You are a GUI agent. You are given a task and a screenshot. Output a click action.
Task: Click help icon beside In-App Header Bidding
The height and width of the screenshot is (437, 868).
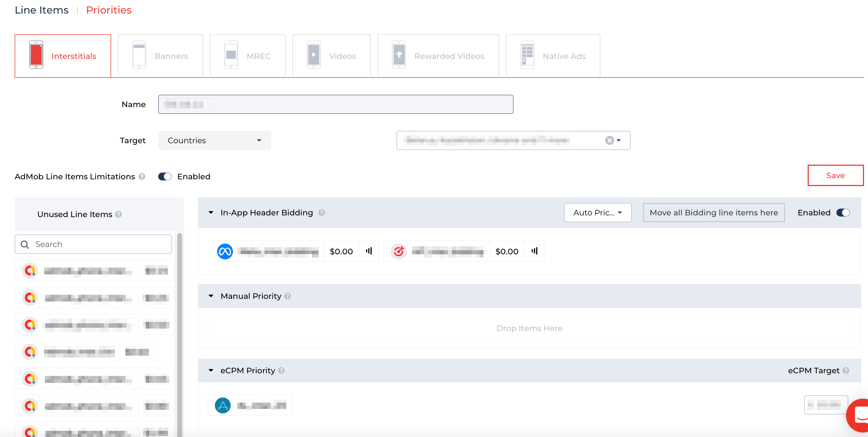(x=321, y=213)
